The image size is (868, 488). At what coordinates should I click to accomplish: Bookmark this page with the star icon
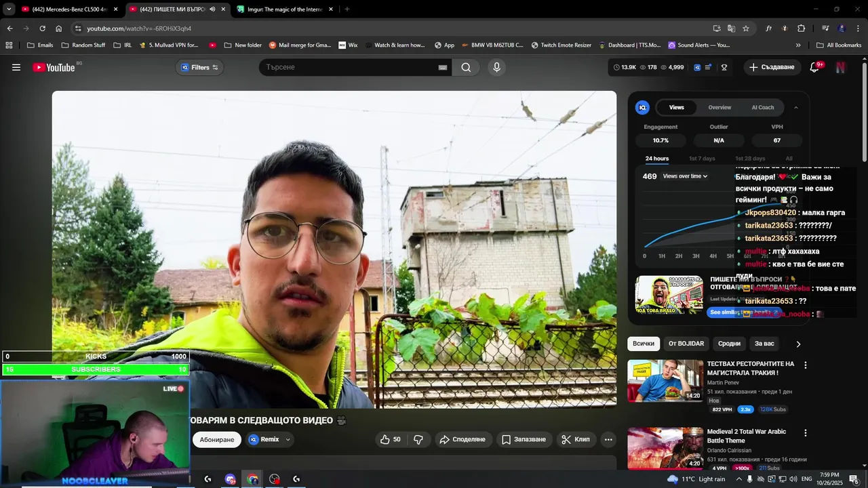746,28
